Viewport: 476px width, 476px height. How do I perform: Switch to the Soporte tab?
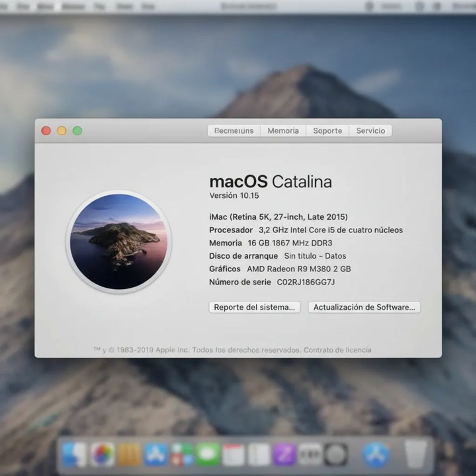pos(327,131)
